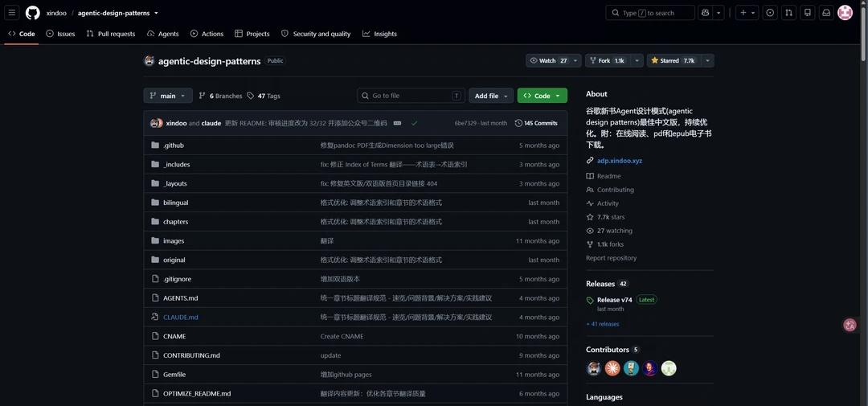The width and height of the screenshot is (868, 406).
Task: Open the 6 Branches link
Action: pyautogui.click(x=220, y=96)
